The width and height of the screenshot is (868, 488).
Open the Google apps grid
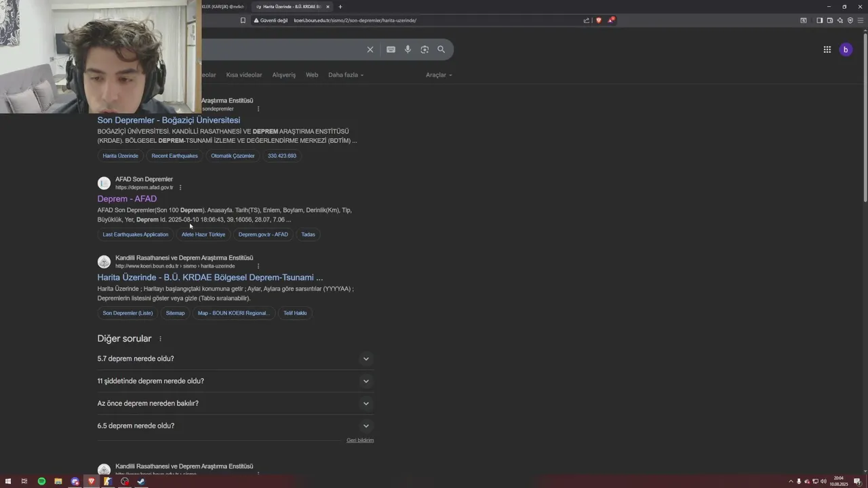tap(827, 49)
